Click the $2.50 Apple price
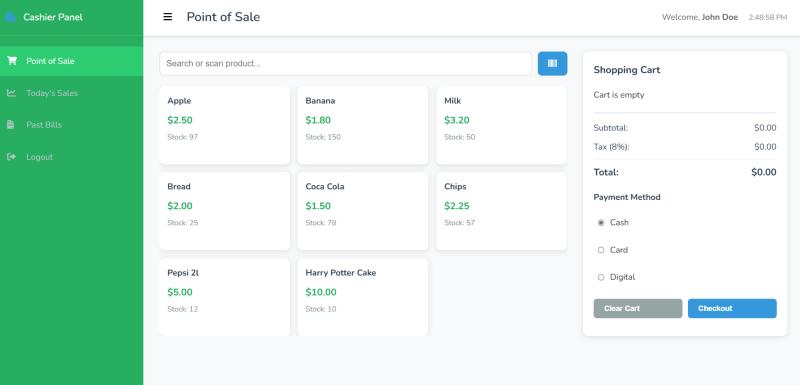The width and height of the screenshot is (800, 385). coord(180,120)
